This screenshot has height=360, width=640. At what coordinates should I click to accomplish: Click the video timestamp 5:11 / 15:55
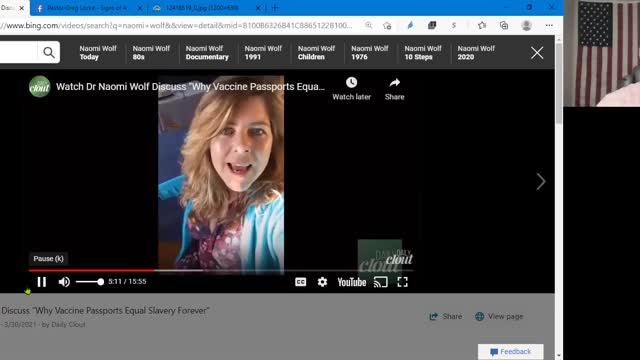pyautogui.click(x=127, y=282)
